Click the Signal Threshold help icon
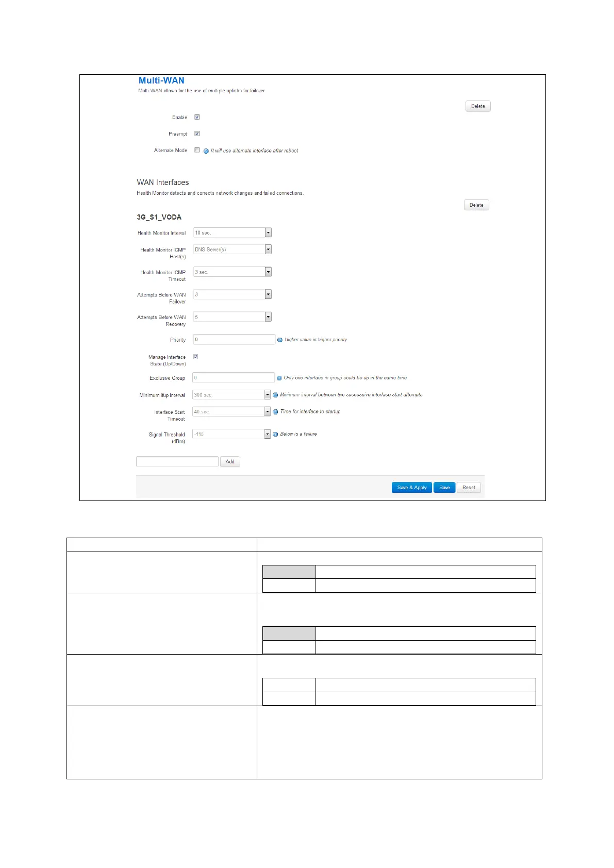This screenshot has height=868, width=614. coord(275,435)
